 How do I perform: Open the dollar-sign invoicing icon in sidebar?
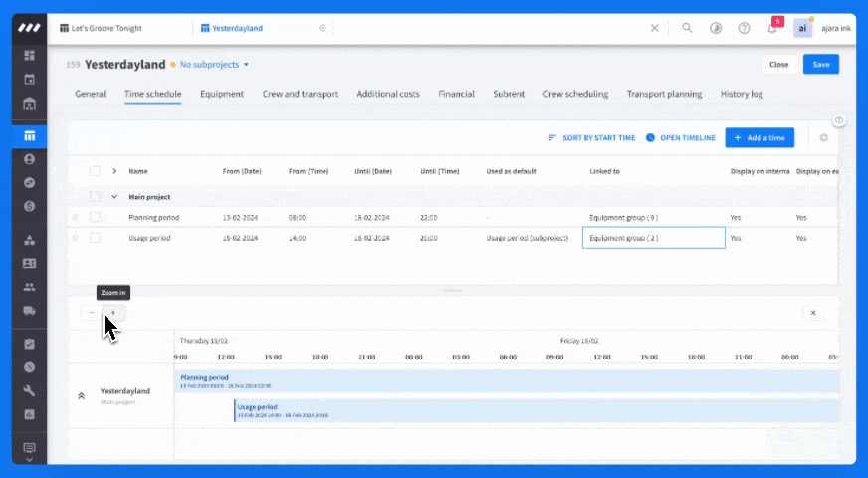point(29,206)
